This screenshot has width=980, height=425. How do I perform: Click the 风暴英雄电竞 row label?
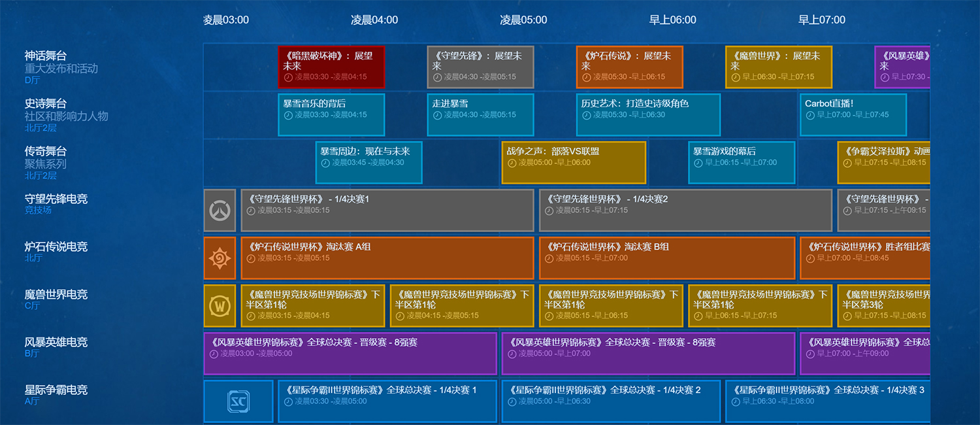[x=56, y=343]
